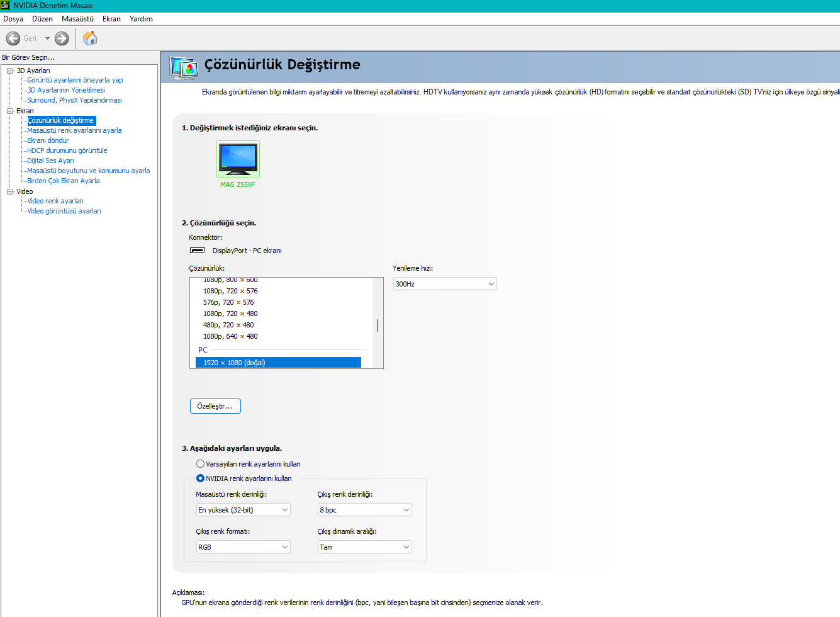Click the NVIDIA logo in title bar

6,5
